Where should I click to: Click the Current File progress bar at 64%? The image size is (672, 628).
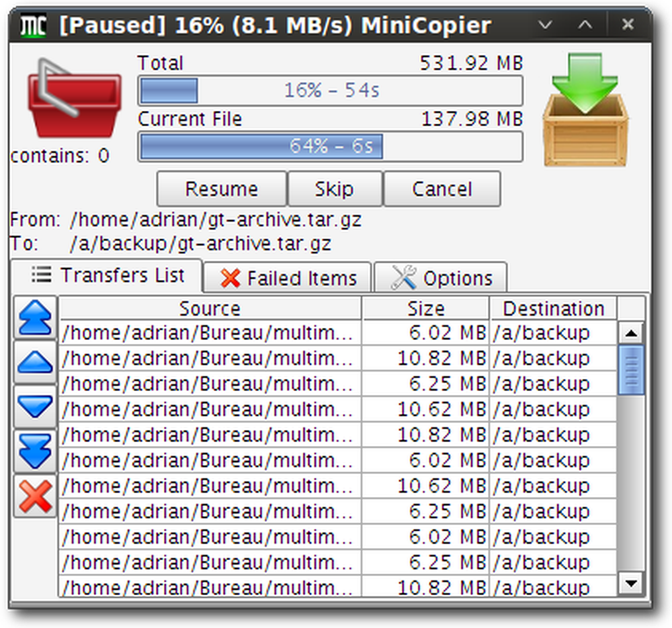[330, 146]
